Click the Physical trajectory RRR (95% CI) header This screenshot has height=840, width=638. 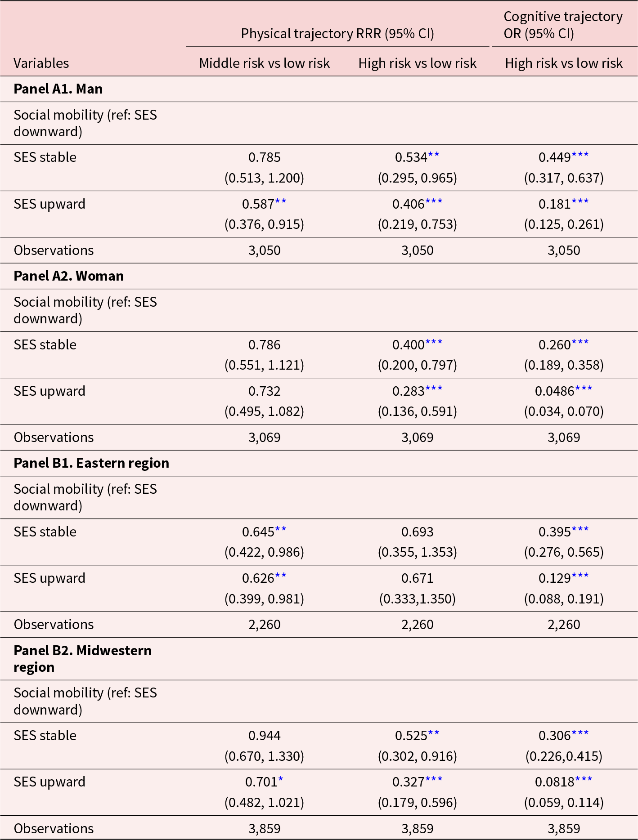coord(337,34)
